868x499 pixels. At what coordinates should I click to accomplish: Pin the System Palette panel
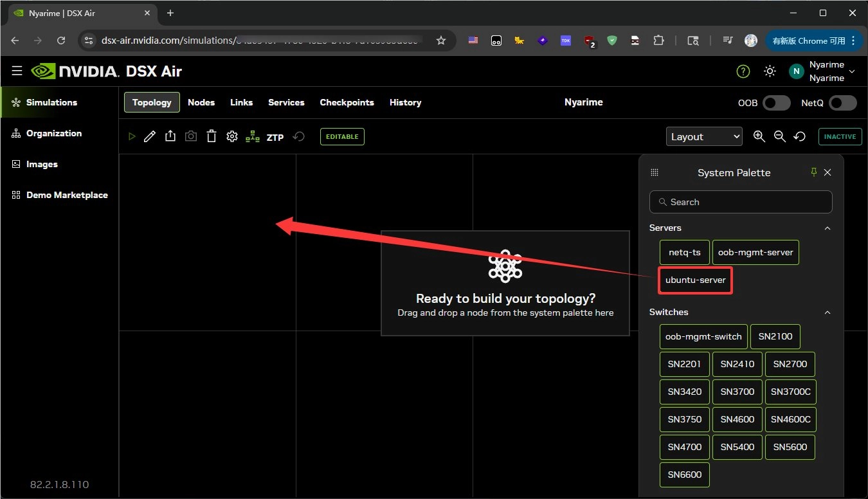813,172
